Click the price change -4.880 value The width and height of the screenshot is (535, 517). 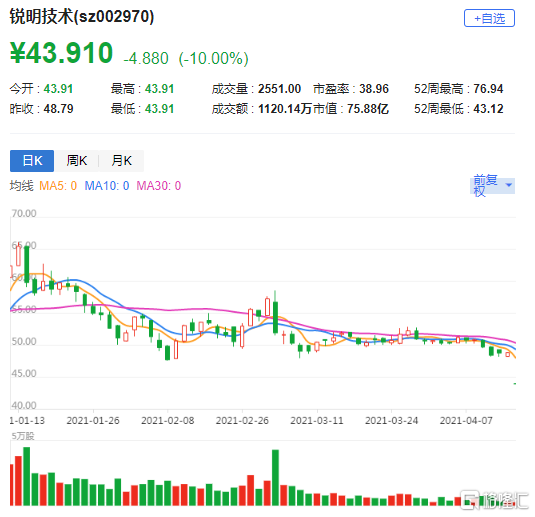[x=146, y=58]
